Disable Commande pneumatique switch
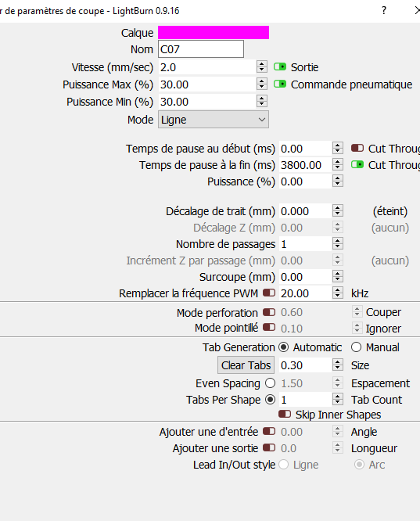This screenshot has width=420, height=521. [x=280, y=84]
